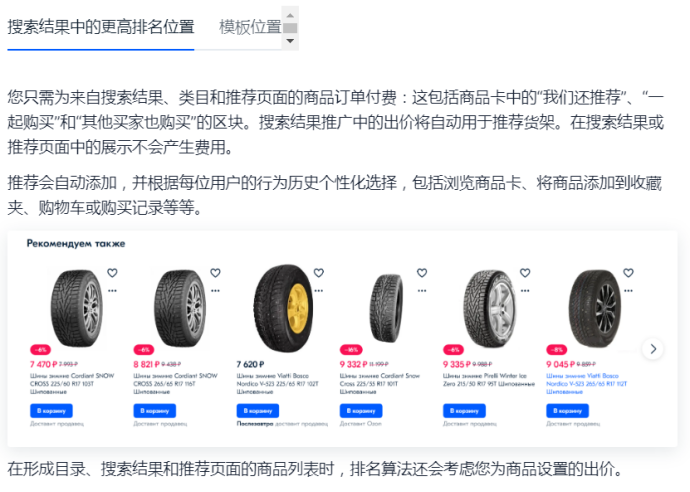Select 搜索结果中的更高排名位置 tab
The height and width of the screenshot is (492, 690).
(x=101, y=27)
